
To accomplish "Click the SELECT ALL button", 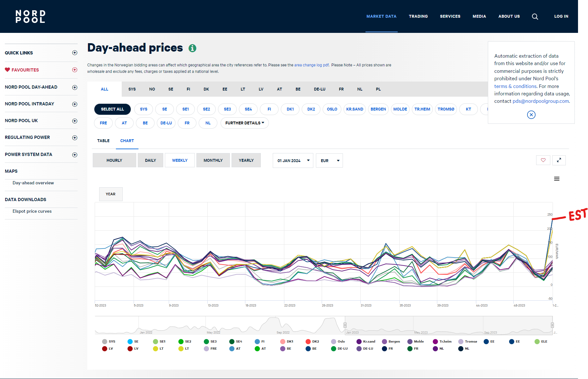I will (x=112, y=109).
